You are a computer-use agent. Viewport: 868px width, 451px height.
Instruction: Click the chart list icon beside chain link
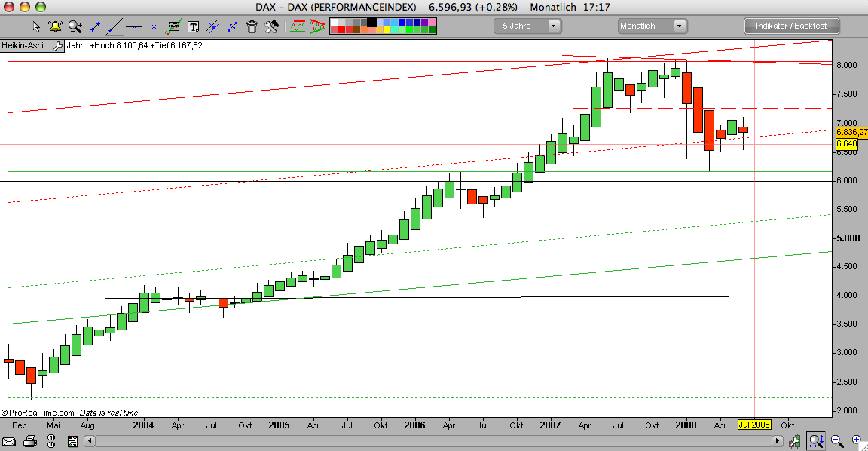pyautogui.click(x=72, y=442)
